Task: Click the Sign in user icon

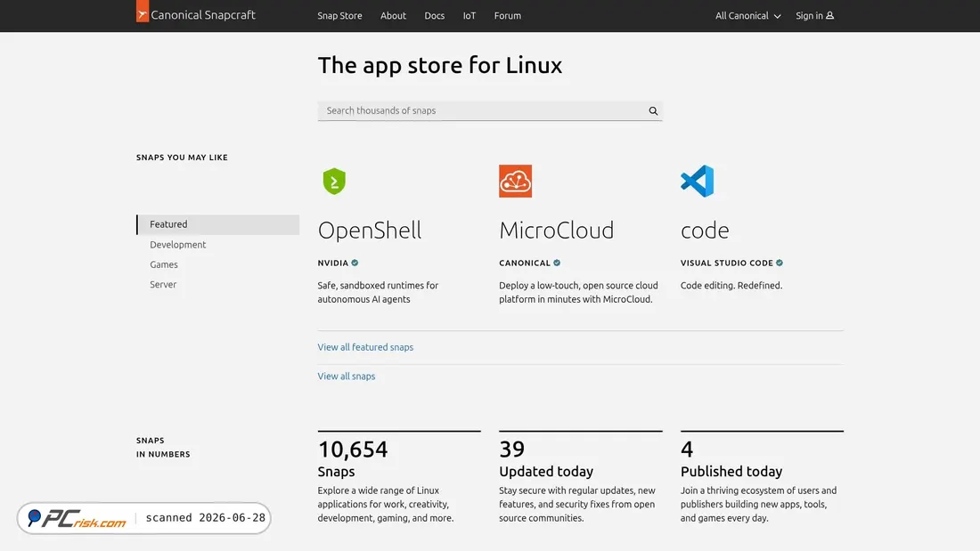Action: pos(830,16)
